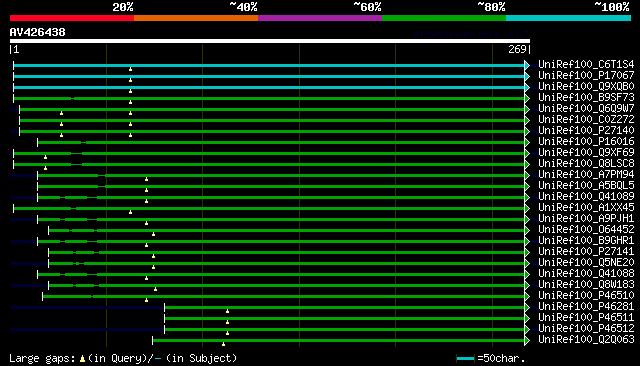Click the arrowhead next to UniRef100_Q2Q063

[x=527, y=340]
